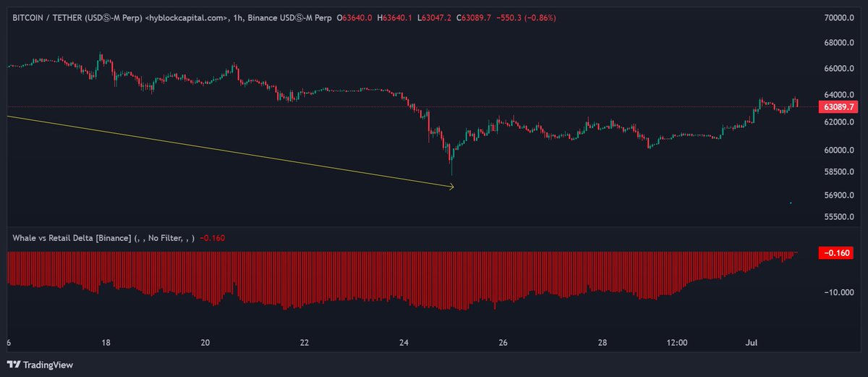Select the L63047.2 low price value
This screenshot has height=377, width=868.
[434, 17]
